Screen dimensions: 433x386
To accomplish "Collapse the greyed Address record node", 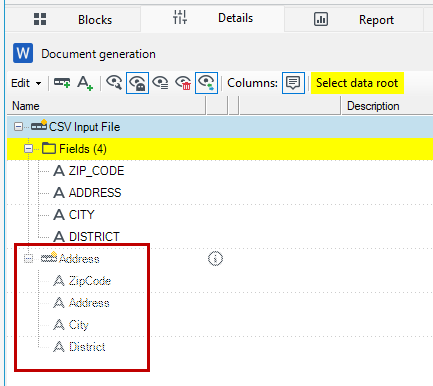I will coord(29,259).
